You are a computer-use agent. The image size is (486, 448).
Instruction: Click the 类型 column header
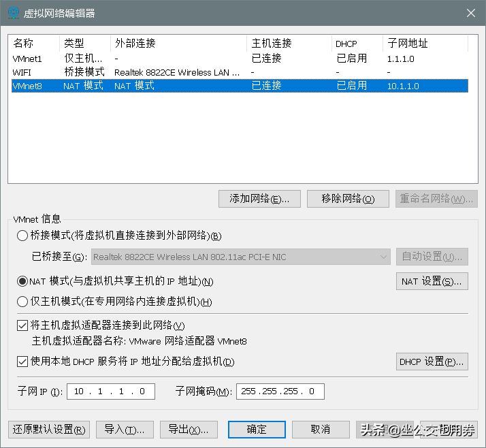click(x=85, y=43)
